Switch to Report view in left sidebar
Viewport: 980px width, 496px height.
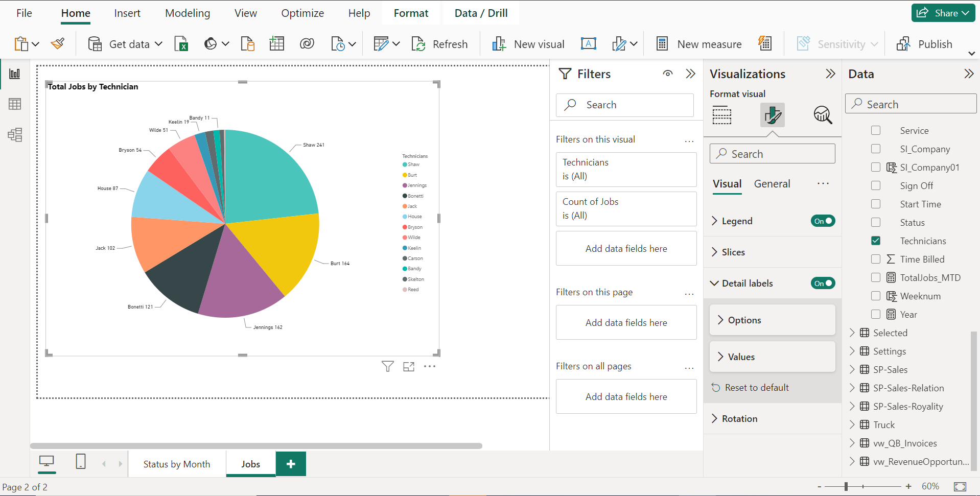pyautogui.click(x=15, y=74)
